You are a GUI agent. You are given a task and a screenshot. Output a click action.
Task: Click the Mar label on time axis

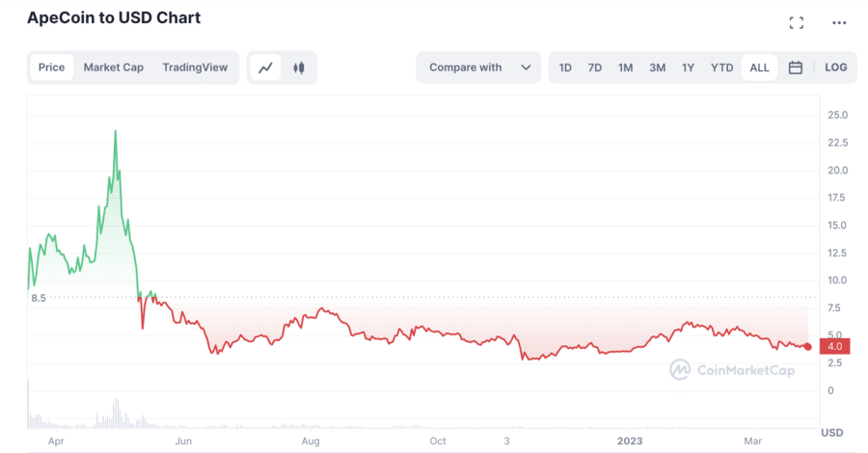753,440
